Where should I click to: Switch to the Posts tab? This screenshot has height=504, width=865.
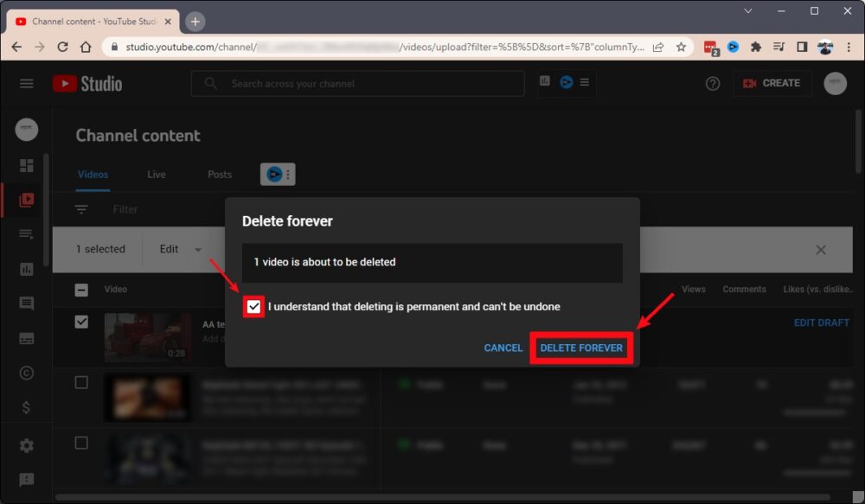220,175
